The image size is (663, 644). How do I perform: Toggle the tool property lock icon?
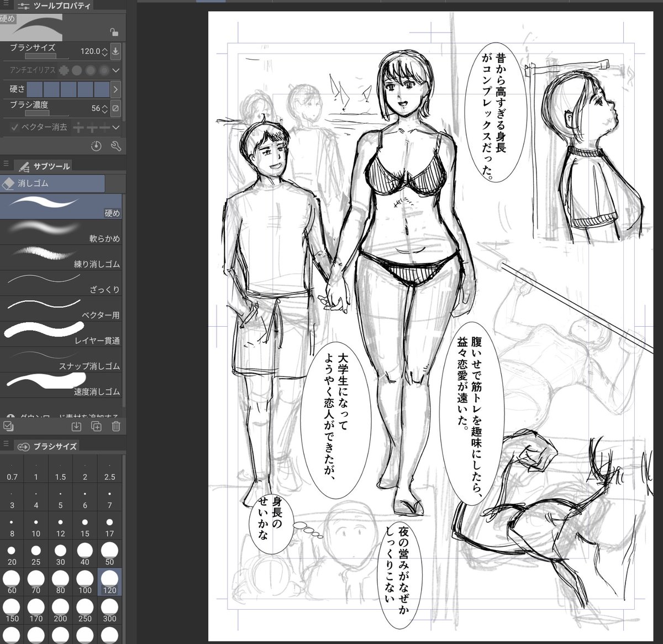click(x=113, y=33)
